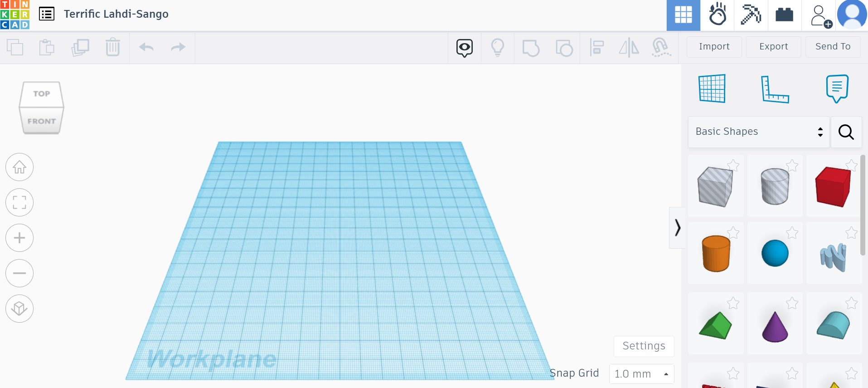Click the Fit all in view button
Viewport: 868px width, 388px height.
19,202
